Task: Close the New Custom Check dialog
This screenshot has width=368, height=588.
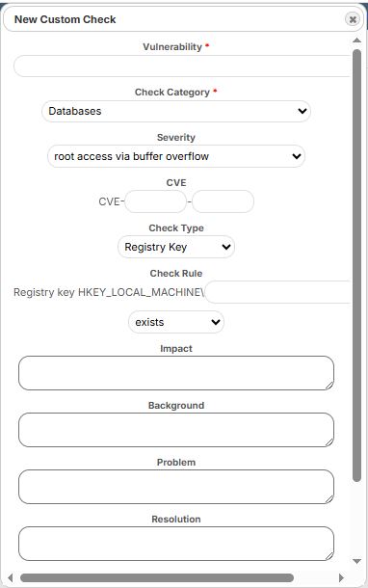Action: tap(353, 19)
